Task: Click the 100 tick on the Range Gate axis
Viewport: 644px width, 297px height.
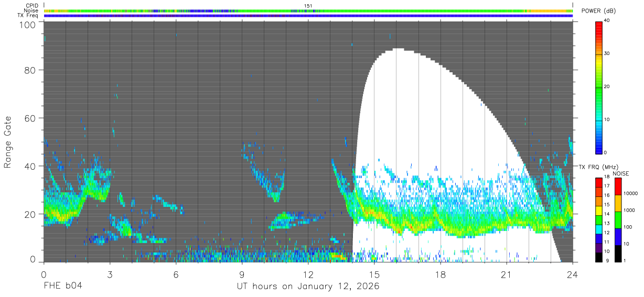Action: (28, 25)
